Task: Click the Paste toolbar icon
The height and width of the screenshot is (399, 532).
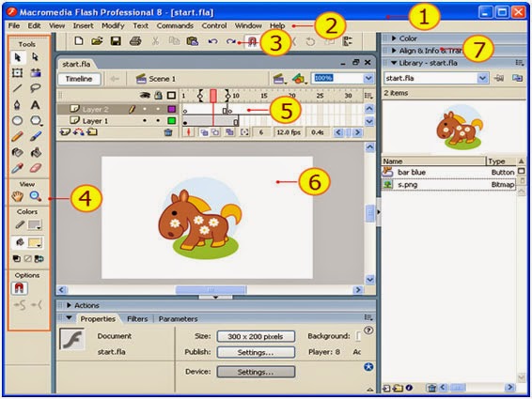Action: 193,41
